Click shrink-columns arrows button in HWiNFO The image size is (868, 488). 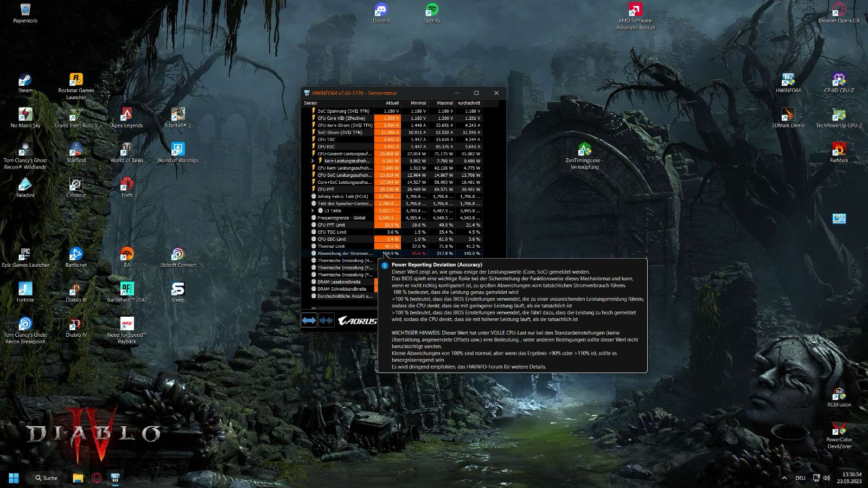click(326, 320)
